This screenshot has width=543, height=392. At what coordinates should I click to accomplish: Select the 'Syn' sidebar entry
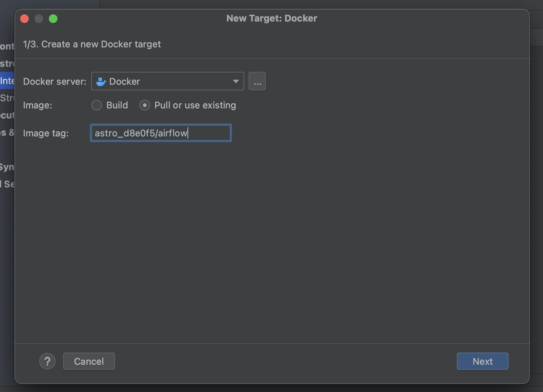[6, 166]
